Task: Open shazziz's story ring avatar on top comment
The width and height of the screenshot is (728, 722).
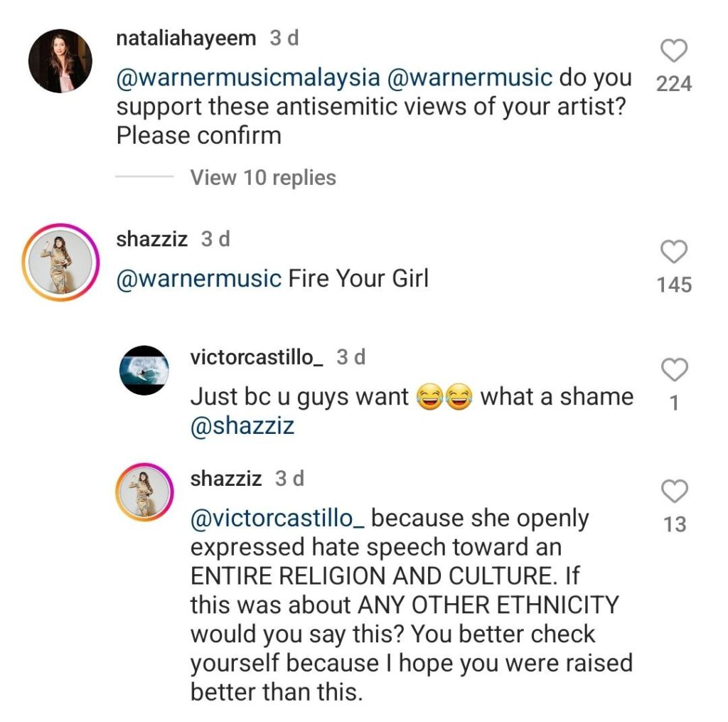Action: tap(60, 262)
